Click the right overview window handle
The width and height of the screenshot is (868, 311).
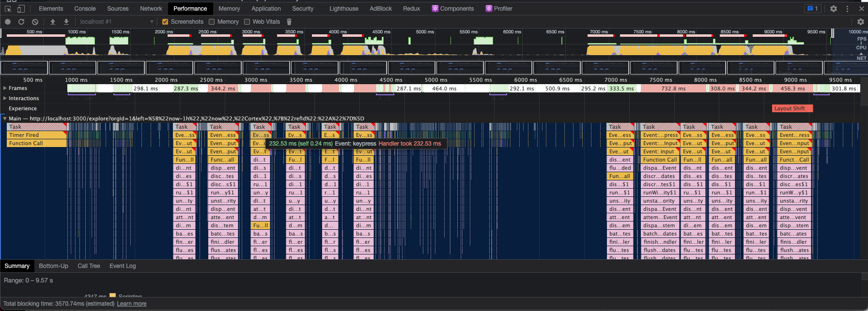pos(833,33)
